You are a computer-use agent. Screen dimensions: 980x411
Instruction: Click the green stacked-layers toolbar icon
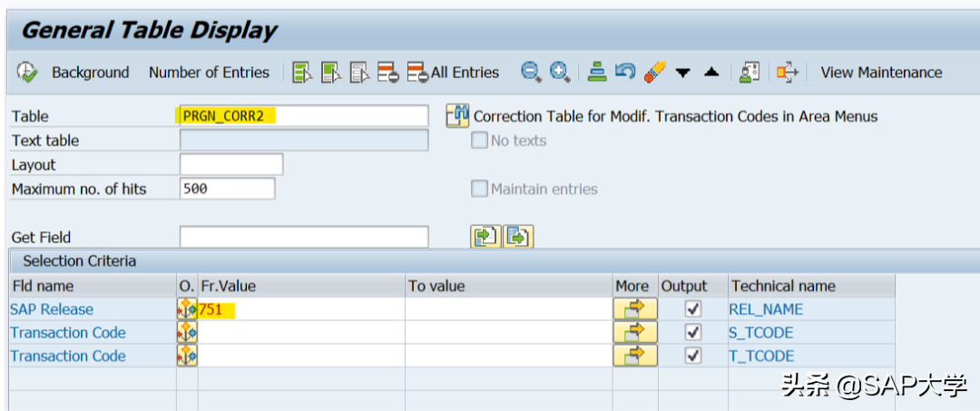[597, 73]
